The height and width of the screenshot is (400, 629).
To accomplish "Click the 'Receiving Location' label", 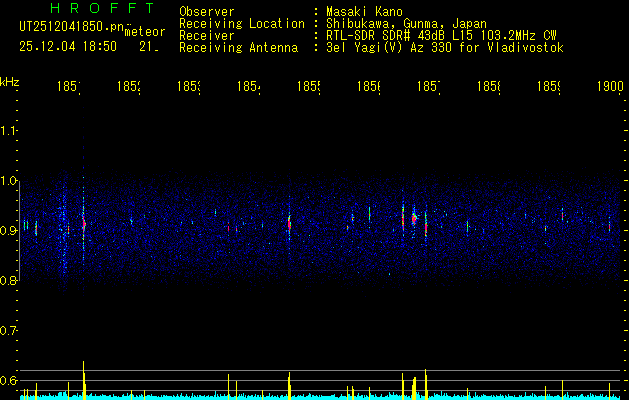I will [x=242, y=24].
